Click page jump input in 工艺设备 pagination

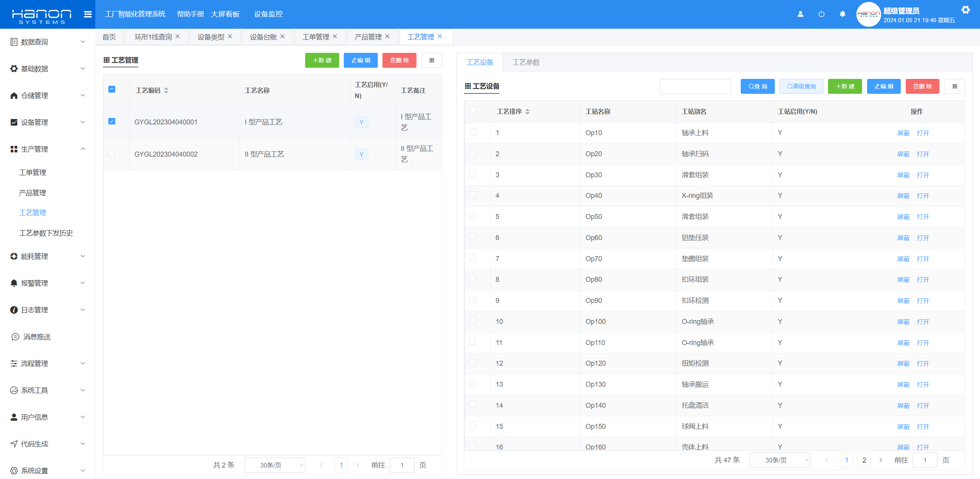point(925,460)
